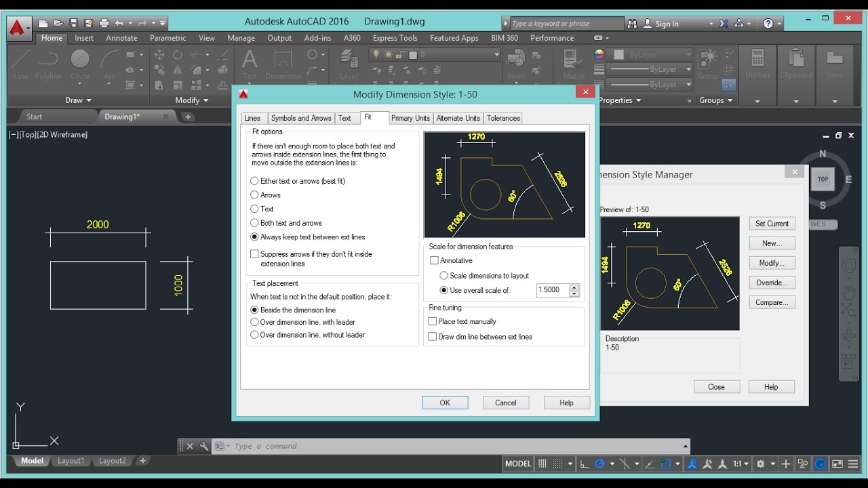Click the workspace switching gear icon
Image resolution: width=868 pixels, height=488 pixels.
pos(761,464)
